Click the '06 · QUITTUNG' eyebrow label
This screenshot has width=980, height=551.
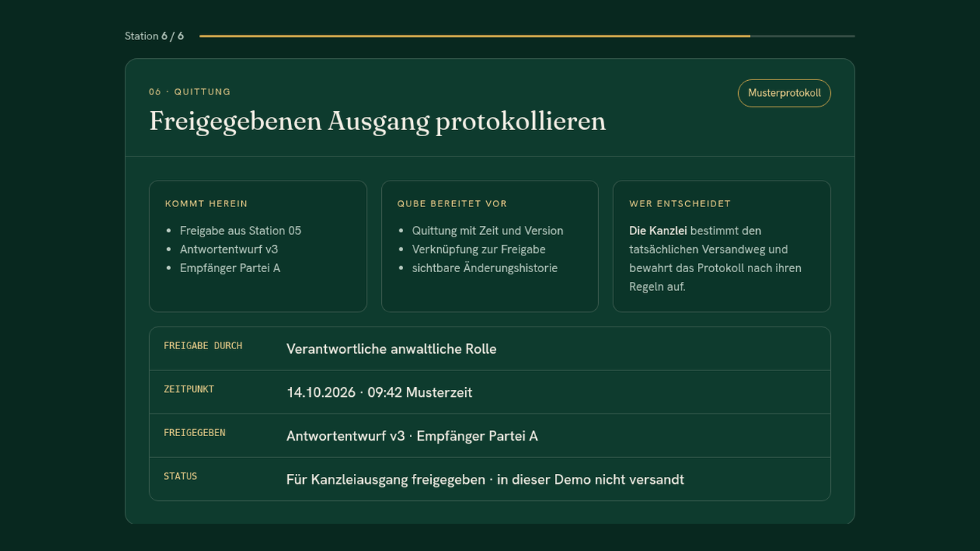pos(190,91)
